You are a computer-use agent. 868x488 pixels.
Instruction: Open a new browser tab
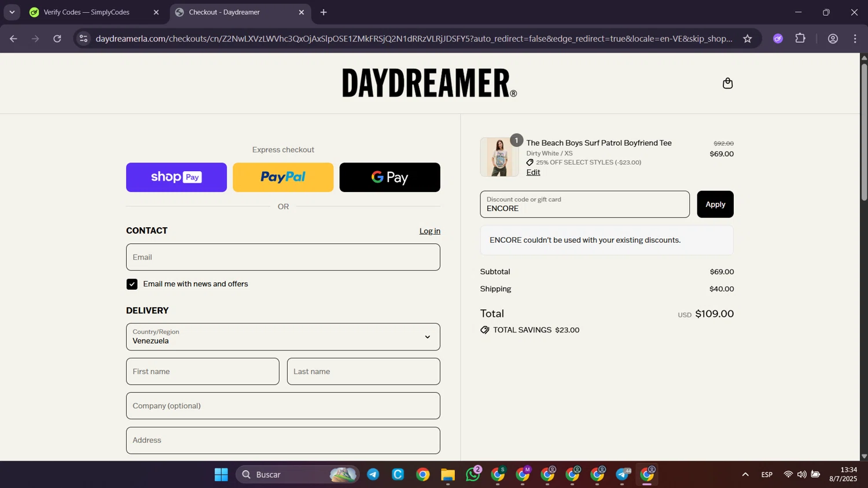(323, 12)
